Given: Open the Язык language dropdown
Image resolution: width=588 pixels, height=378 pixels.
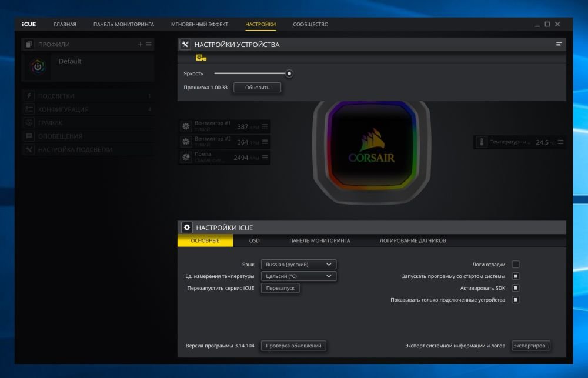Looking at the screenshot, I should (x=299, y=265).
